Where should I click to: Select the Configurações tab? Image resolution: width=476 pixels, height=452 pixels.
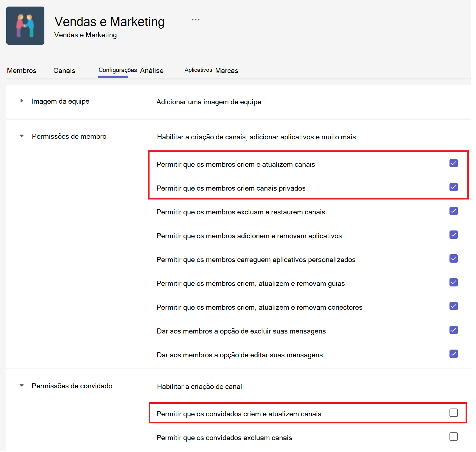point(118,70)
